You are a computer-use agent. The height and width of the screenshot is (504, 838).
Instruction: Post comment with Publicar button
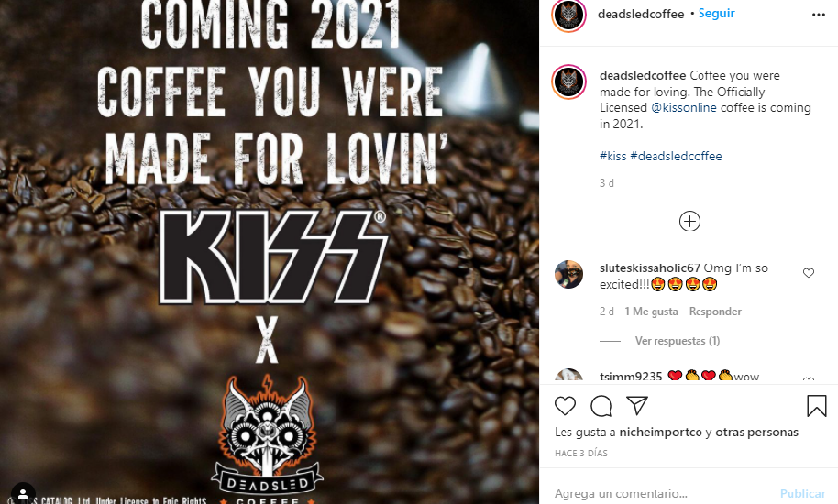[x=802, y=493]
